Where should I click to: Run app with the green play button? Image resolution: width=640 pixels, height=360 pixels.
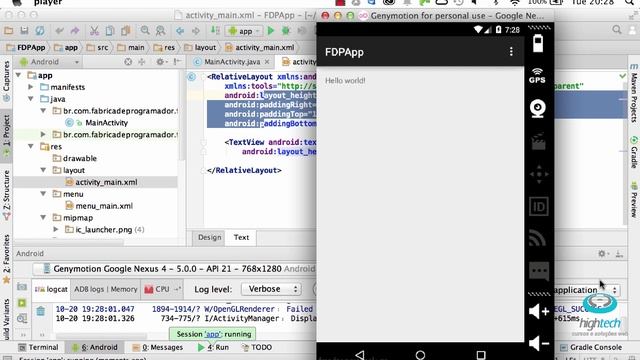click(x=271, y=31)
